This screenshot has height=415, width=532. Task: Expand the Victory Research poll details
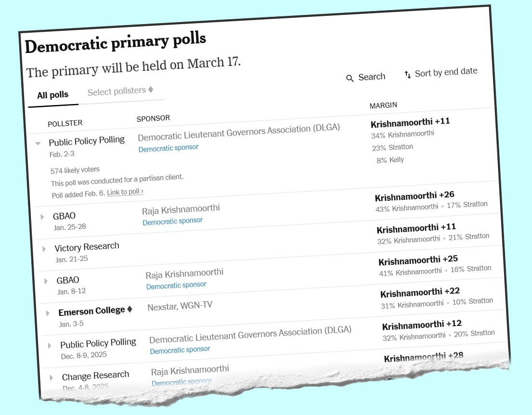44,249
